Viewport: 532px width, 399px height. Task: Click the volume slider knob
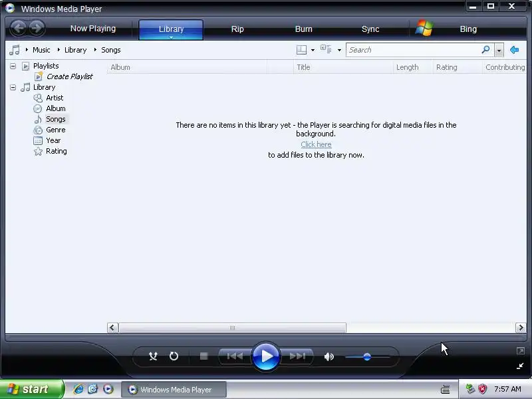coord(367,356)
